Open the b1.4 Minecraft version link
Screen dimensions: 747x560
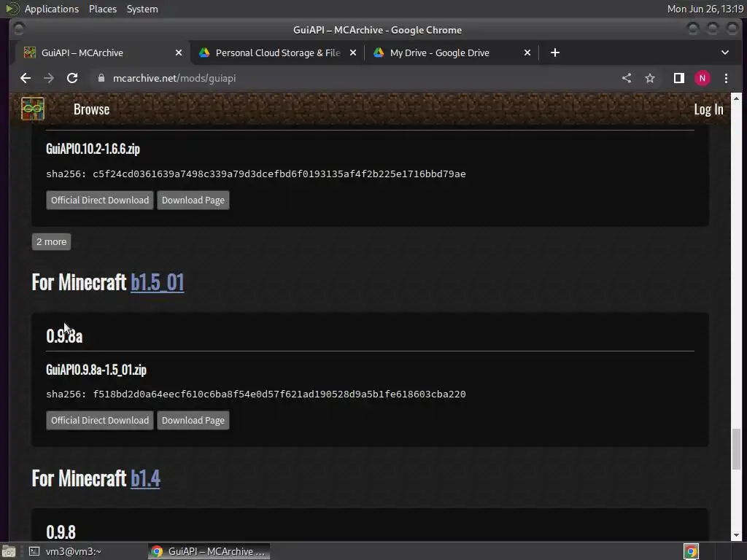(x=145, y=478)
